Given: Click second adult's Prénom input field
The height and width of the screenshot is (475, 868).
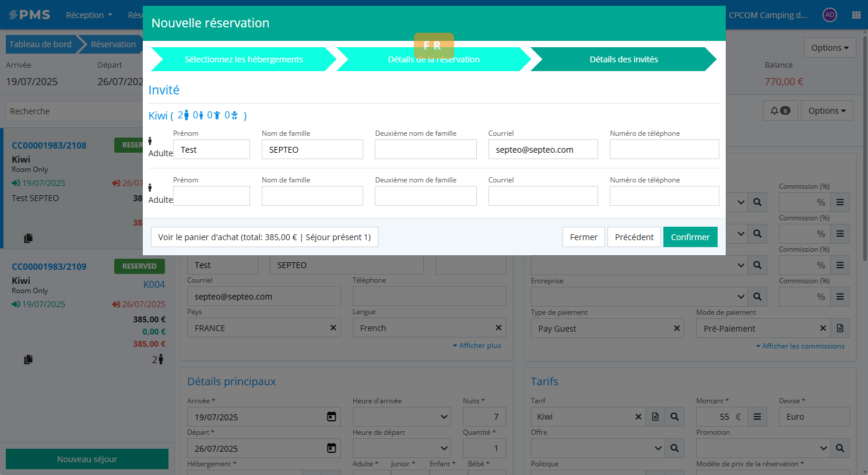Looking at the screenshot, I should pyautogui.click(x=212, y=196).
